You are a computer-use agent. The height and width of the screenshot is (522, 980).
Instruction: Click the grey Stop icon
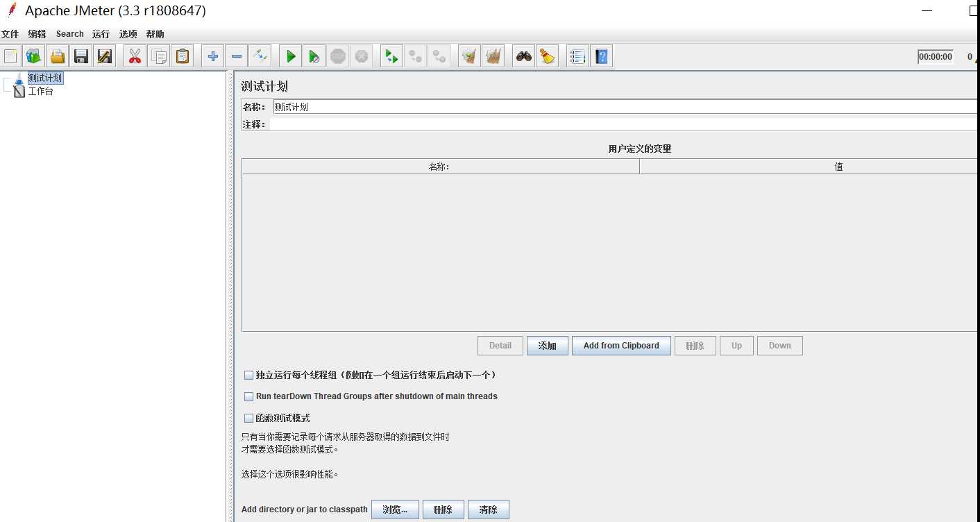[338, 56]
